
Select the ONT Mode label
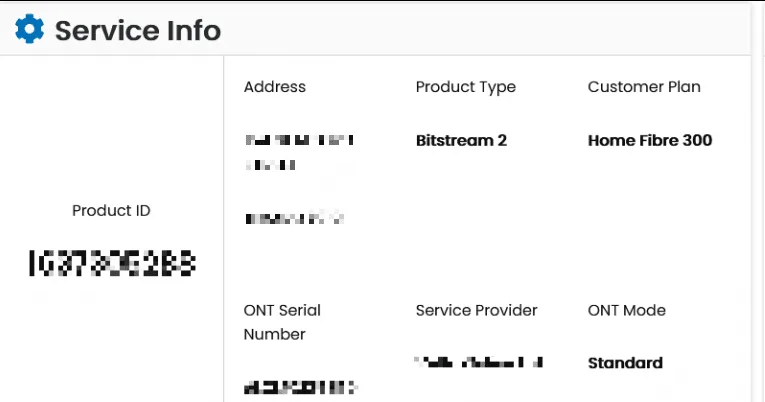[x=626, y=311]
